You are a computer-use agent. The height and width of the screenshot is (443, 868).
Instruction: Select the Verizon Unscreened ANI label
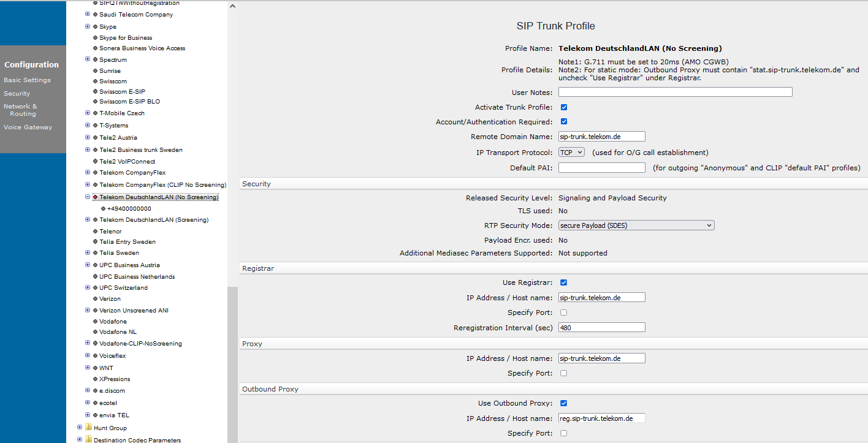[134, 311]
